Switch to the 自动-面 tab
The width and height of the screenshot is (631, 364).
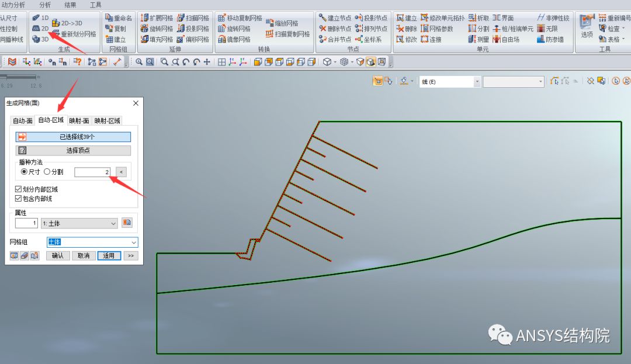[x=23, y=121]
